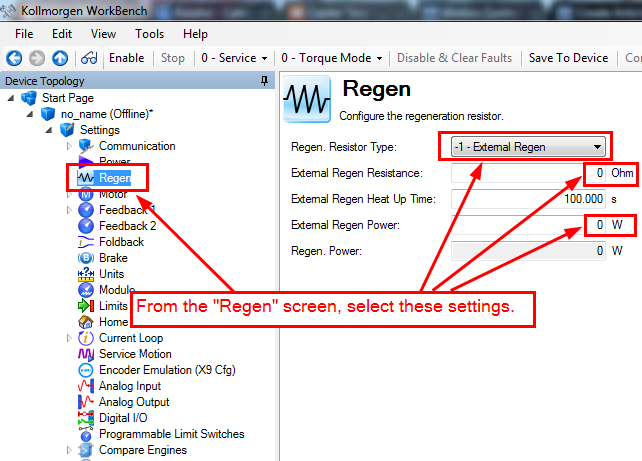
Task: Open the File menu
Action: 24,34
